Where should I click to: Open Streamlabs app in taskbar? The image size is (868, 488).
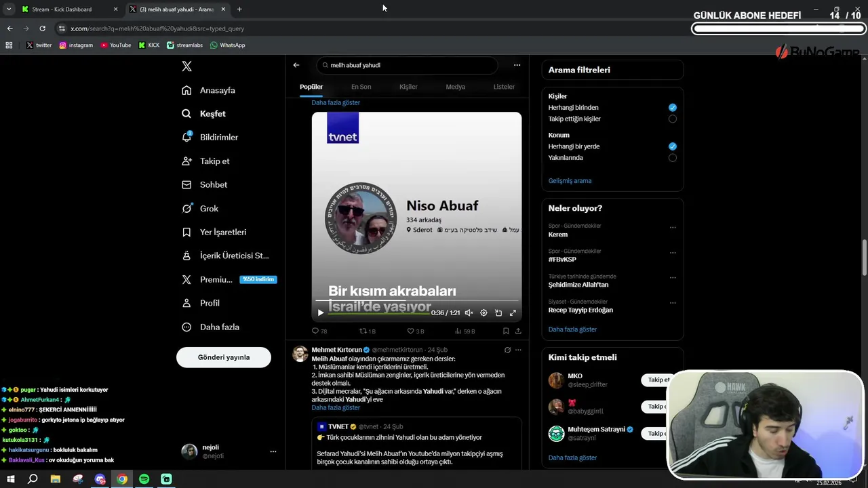[166, 479]
